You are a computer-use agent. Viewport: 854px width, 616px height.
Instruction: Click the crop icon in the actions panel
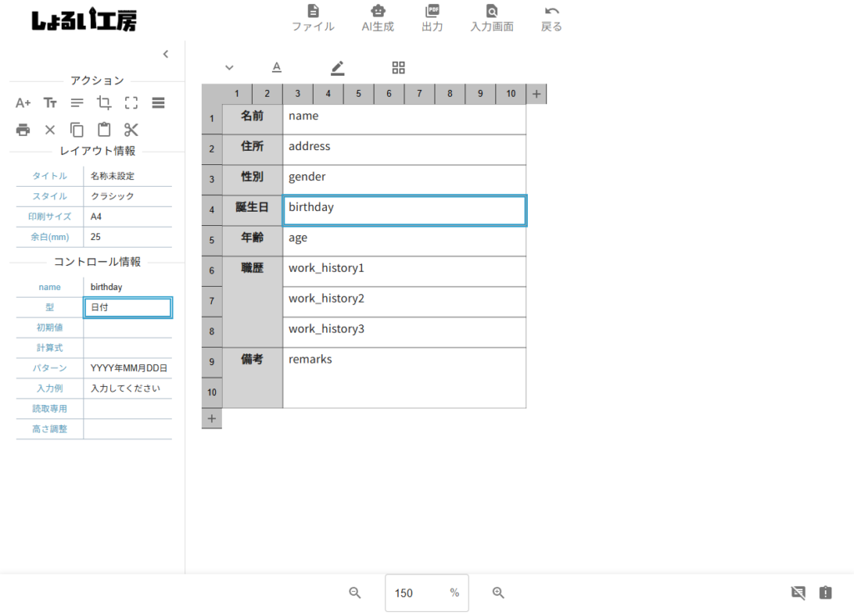coord(104,103)
